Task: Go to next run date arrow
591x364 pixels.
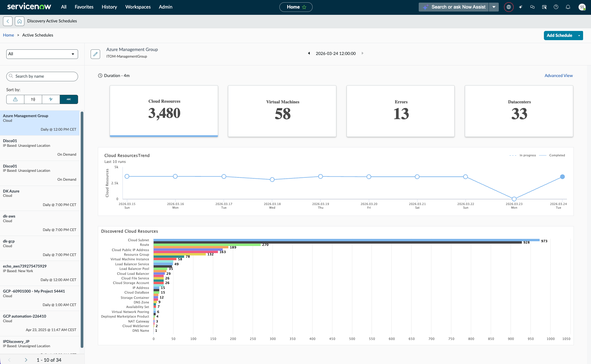Action: (x=362, y=53)
